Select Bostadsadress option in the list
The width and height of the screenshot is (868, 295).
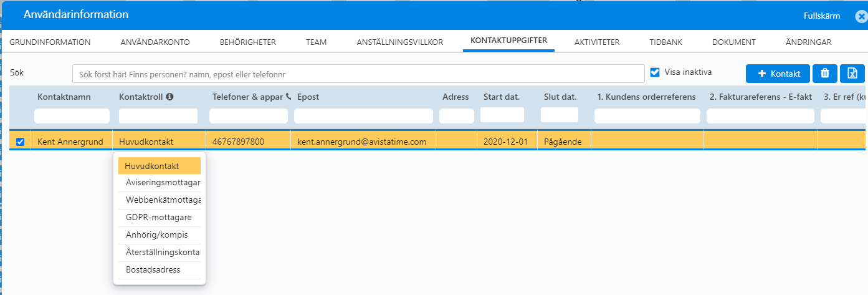[x=160, y=270]
